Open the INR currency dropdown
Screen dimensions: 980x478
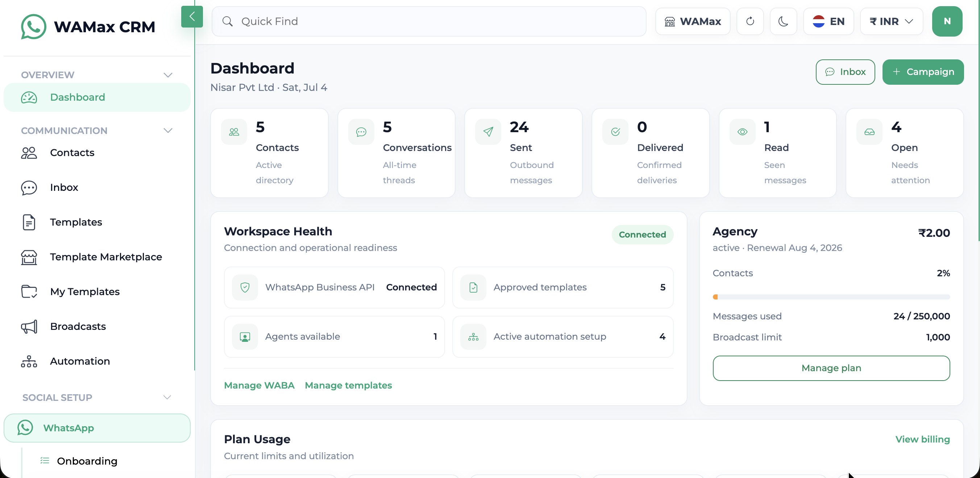pyautogui.click(x=891, y=21)
